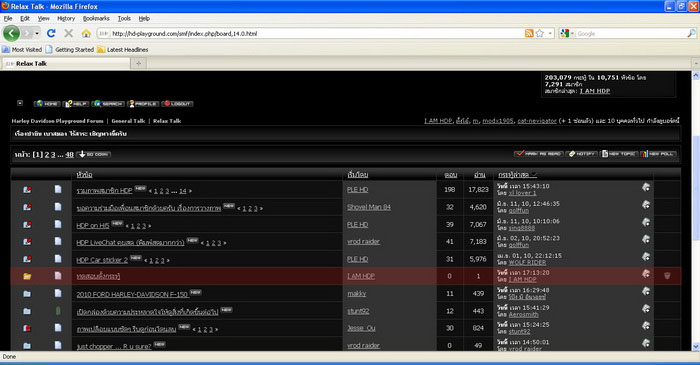Click the NOTIFY button
Image resolution: width=700 pixels, height=365 pixels.
click(582, 154)
